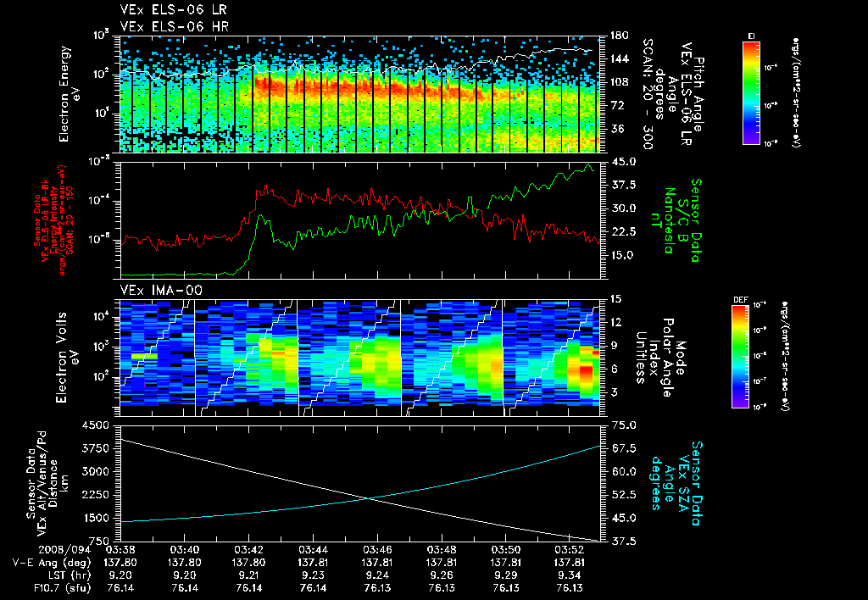Click the '108' pitch angle tick label

point(619,82)
